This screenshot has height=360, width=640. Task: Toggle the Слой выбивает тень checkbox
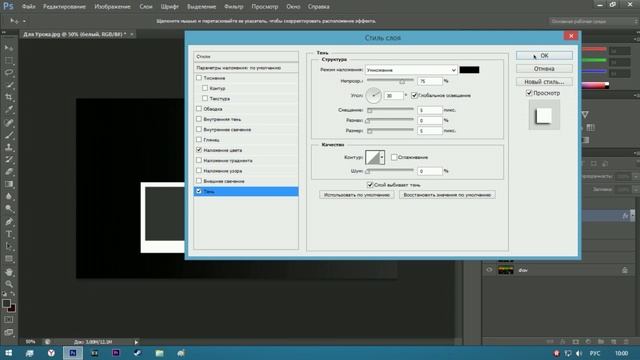coord(370,185)
